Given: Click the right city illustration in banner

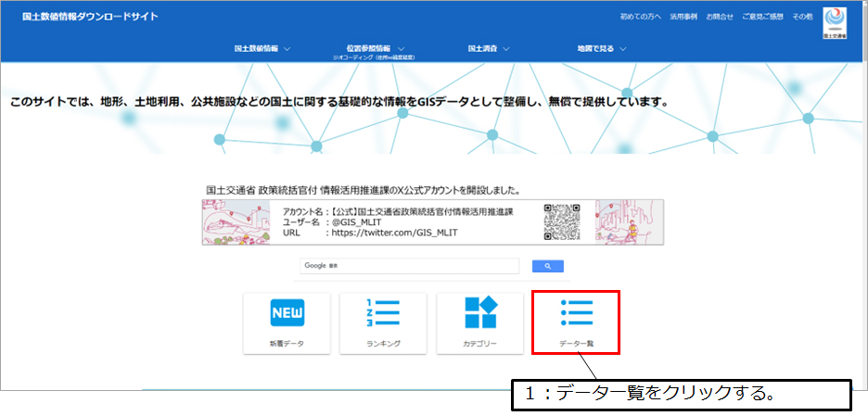Looking at the screenshot, I should (x=629, y=221).
